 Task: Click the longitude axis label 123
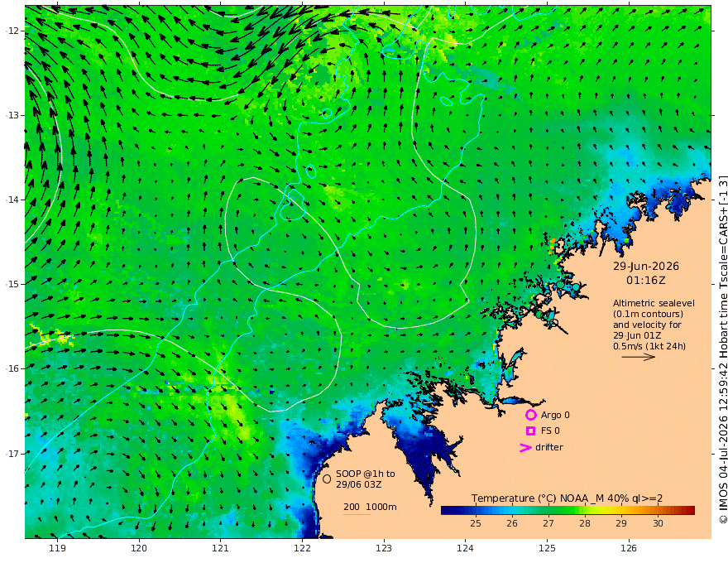click(384, 549)
